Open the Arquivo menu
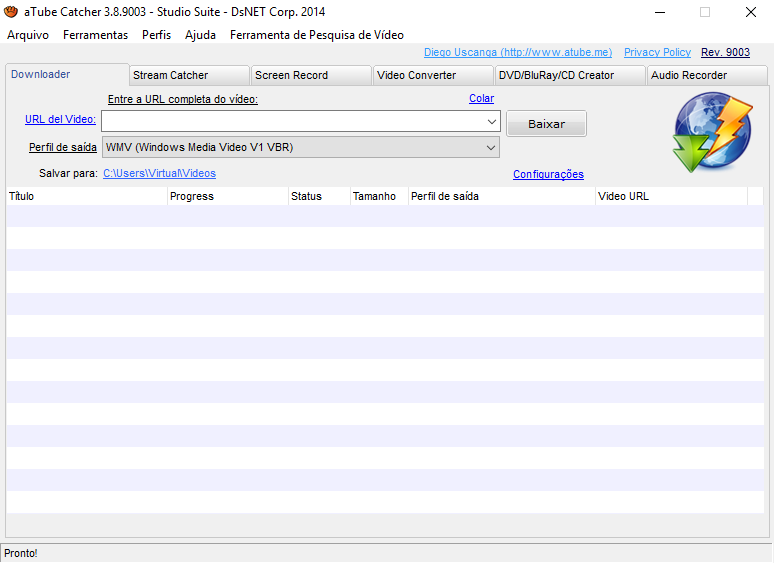Screen dimensions: 774x563 pyautogui.click(x=28, y=35)
